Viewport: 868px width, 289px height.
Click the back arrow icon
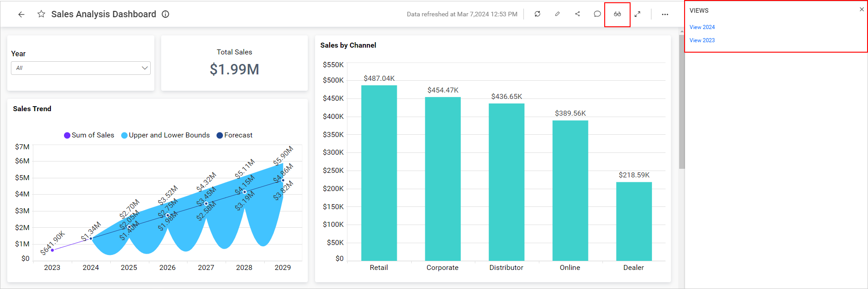tap(21, 15)
